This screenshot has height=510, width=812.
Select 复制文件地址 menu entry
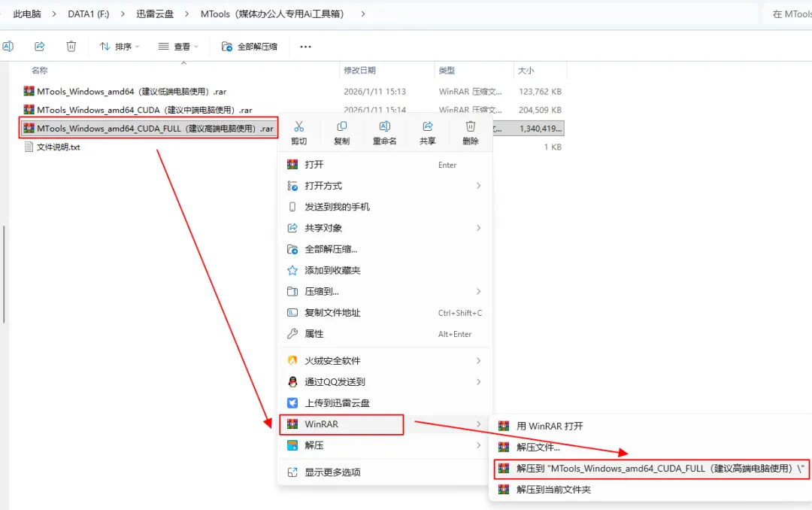385,313
